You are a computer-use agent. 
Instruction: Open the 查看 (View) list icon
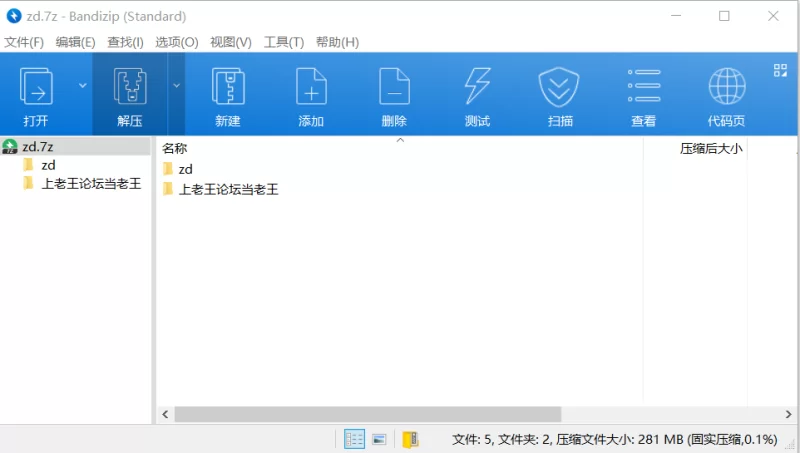pyautogui.click(x=643, y=88)
